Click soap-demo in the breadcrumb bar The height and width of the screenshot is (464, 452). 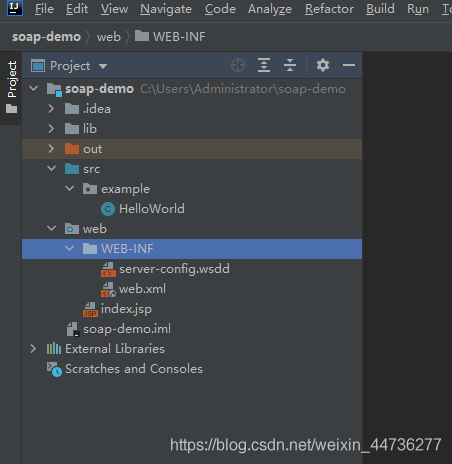coord(46,37)
